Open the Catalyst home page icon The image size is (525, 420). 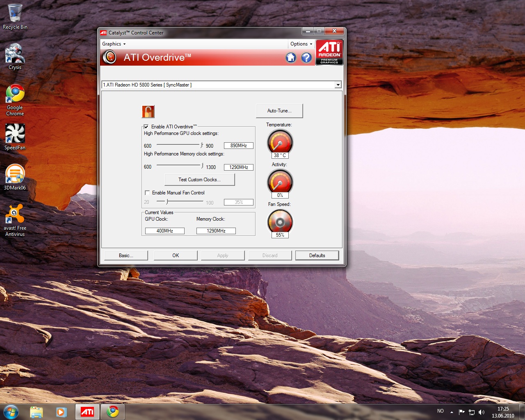291,57
